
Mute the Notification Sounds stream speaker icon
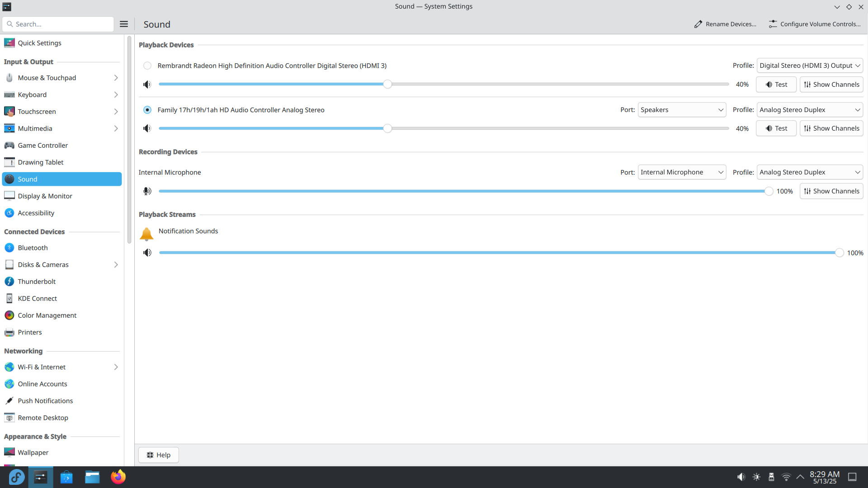147,253
